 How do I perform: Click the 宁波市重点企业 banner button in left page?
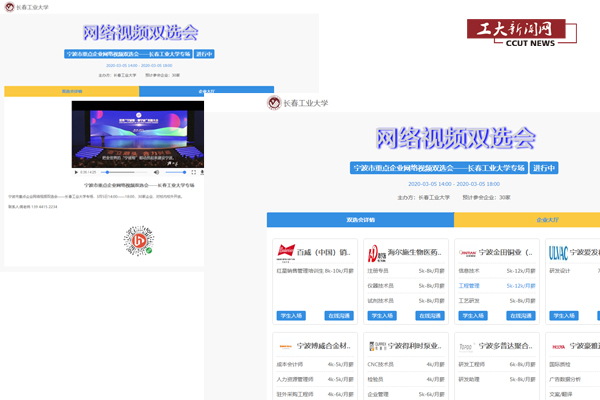tap(128, 54)
